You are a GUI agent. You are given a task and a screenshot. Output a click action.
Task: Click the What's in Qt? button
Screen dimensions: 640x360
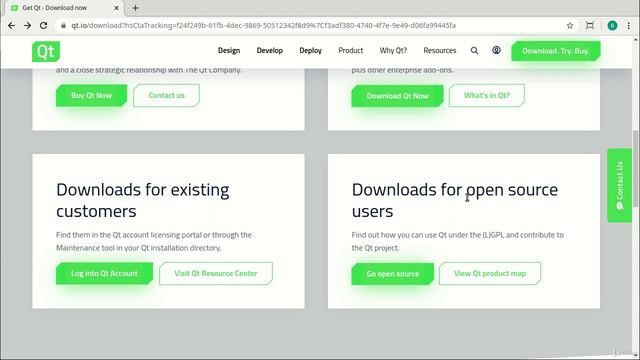point(487,96)
